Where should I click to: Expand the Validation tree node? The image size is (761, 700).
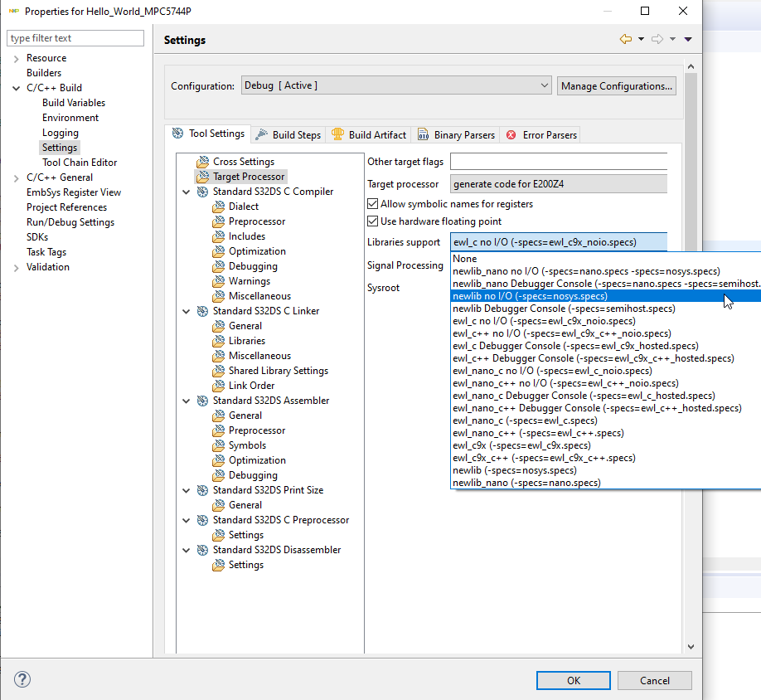17,267
